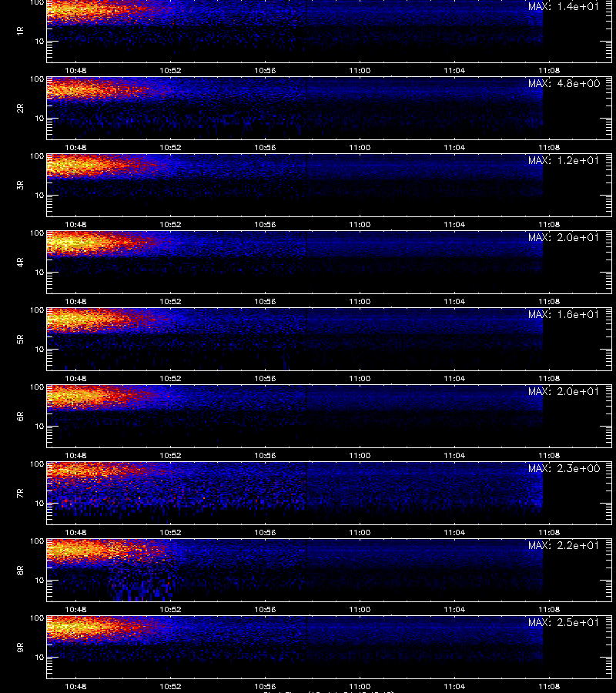616x693 pixels.
Task: Click the '100' y-axis label of panel 8R
Action: 37,541
